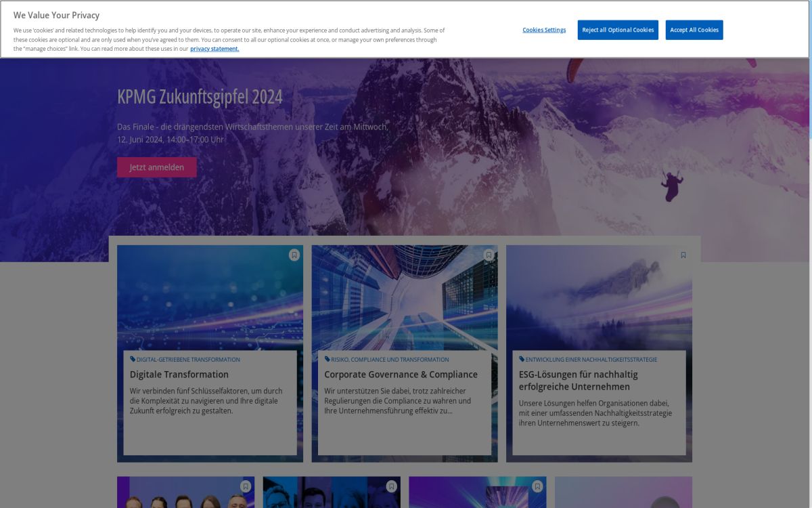Click tag icon beside Entwicklung einer Nachhaltigkeitsstrategie
The width and height of the screenshot is (812, 508).
(x=522, y=360)
